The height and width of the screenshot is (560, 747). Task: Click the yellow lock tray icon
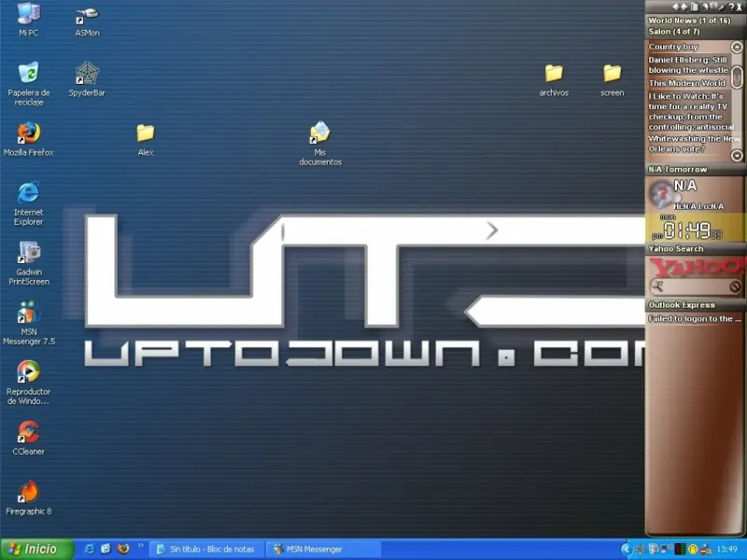693,549
